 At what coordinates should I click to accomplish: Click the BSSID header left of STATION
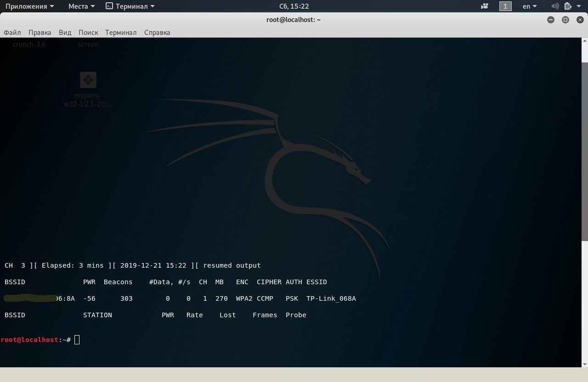click(15, 315)
